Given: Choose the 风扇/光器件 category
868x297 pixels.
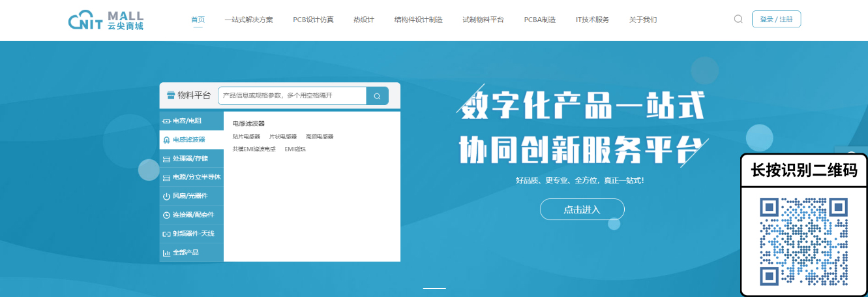Looking at the screenshot, I should point(191,196).
